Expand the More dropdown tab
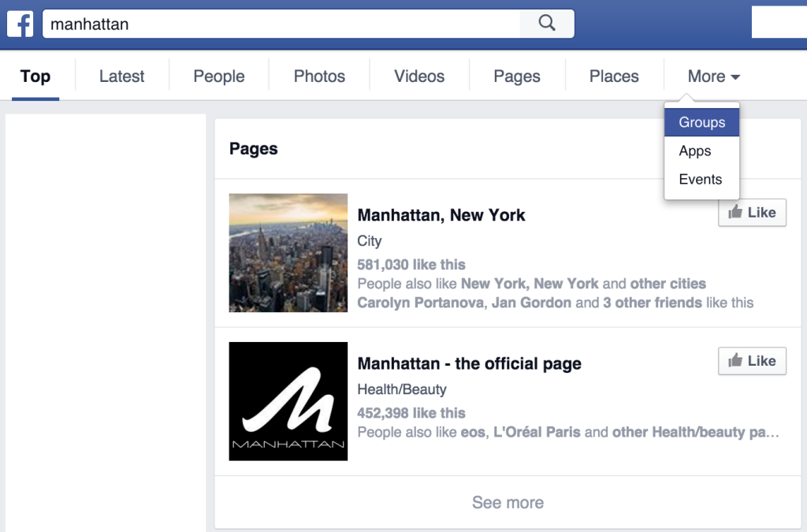This screenshot has width=807, height=532. [713, 76]
